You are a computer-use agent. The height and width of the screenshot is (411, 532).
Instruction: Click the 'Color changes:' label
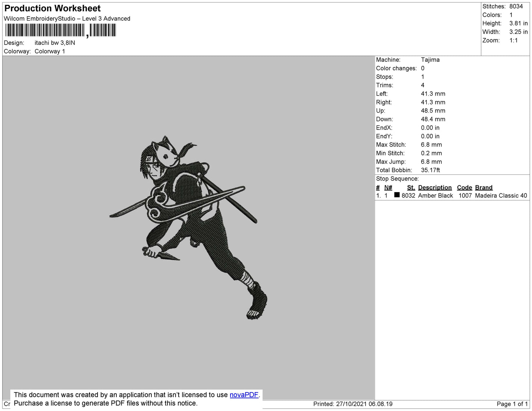tap(397, 68)
